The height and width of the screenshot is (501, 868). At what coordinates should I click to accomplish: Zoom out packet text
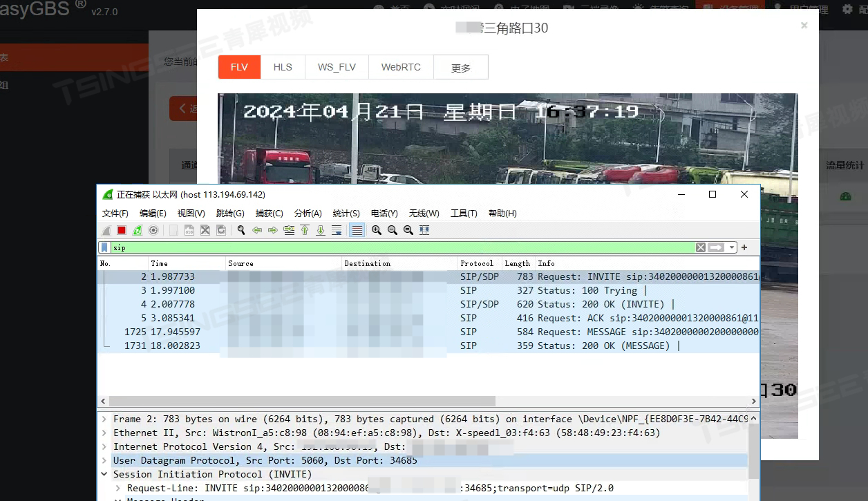click(x=393, y=230)
